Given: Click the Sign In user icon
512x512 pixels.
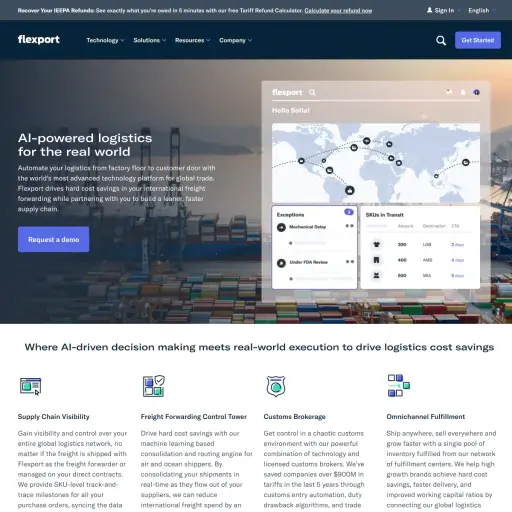Looking at the screenshot, I should point(430,10).
